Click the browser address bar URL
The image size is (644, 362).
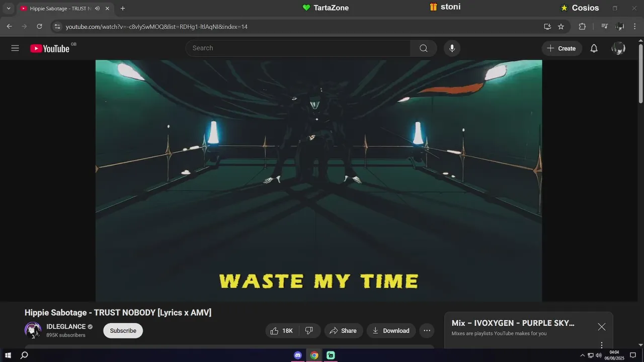click(156, 27)
